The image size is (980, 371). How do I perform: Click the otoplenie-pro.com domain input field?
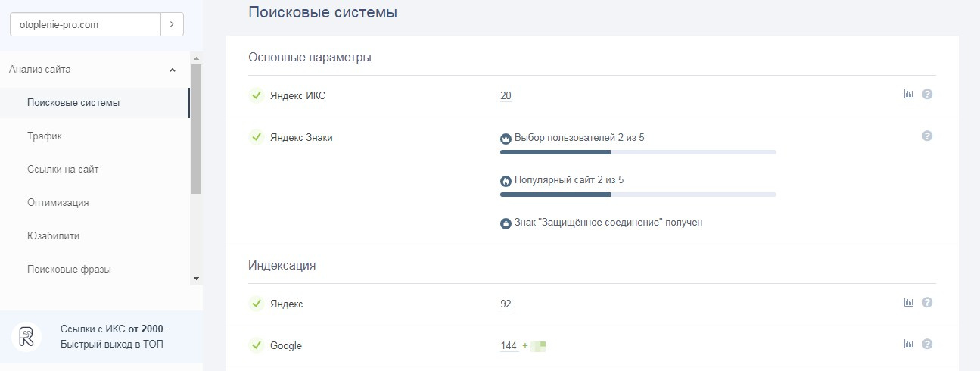point(85,24)
